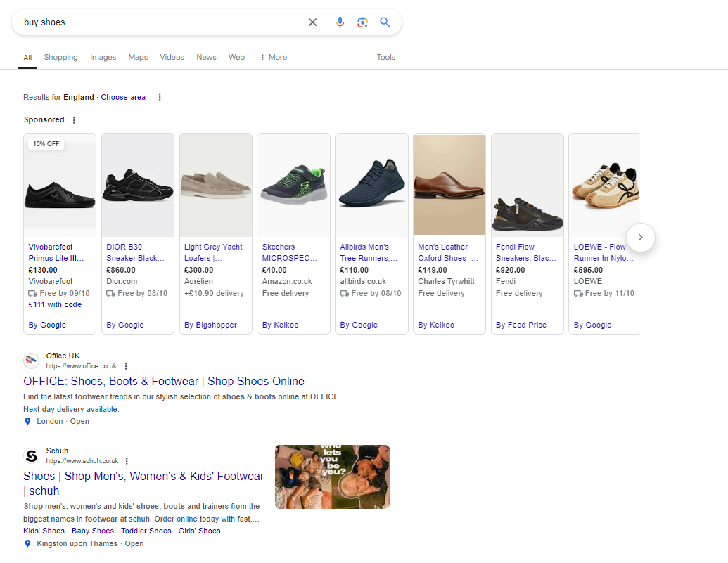Click the 15% OFF badge on Vivobarefoot

pyautogui.click(x=46, y=144)
